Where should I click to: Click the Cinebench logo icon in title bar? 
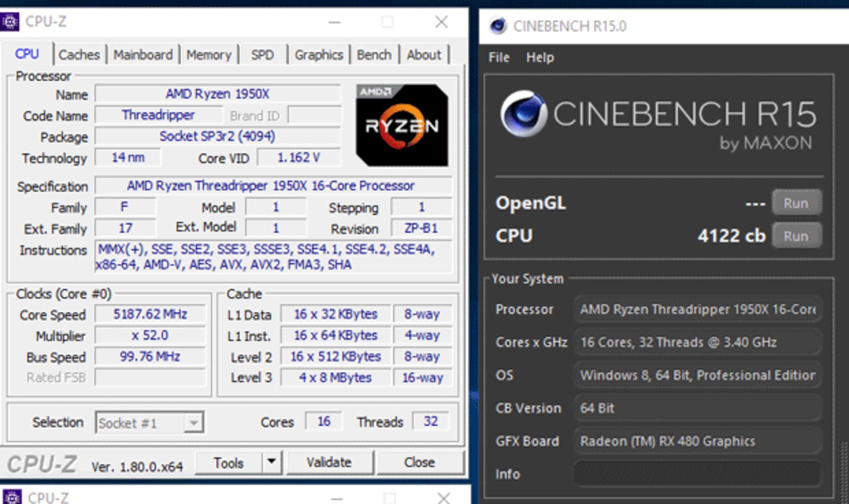click(498, 26)
